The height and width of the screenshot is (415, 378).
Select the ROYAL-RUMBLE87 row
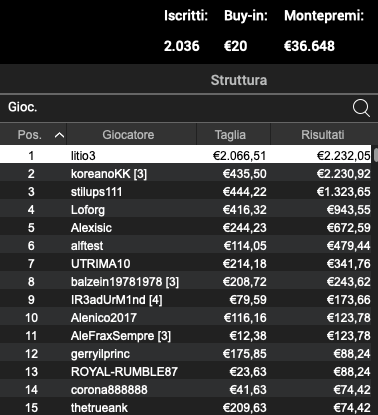click(185, 371)
